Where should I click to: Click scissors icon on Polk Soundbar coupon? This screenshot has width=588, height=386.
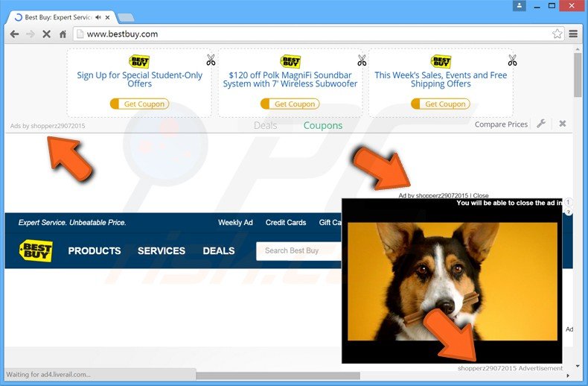pos(362,60)
